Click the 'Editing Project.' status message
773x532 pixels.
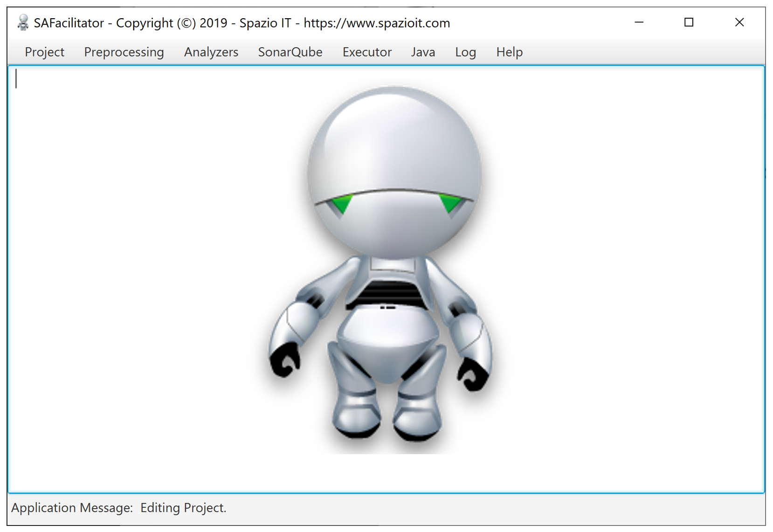click(183, 508)
